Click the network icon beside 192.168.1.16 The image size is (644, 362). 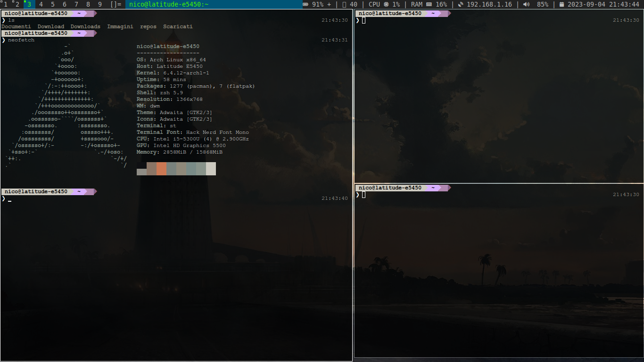(x=461, y=4)
